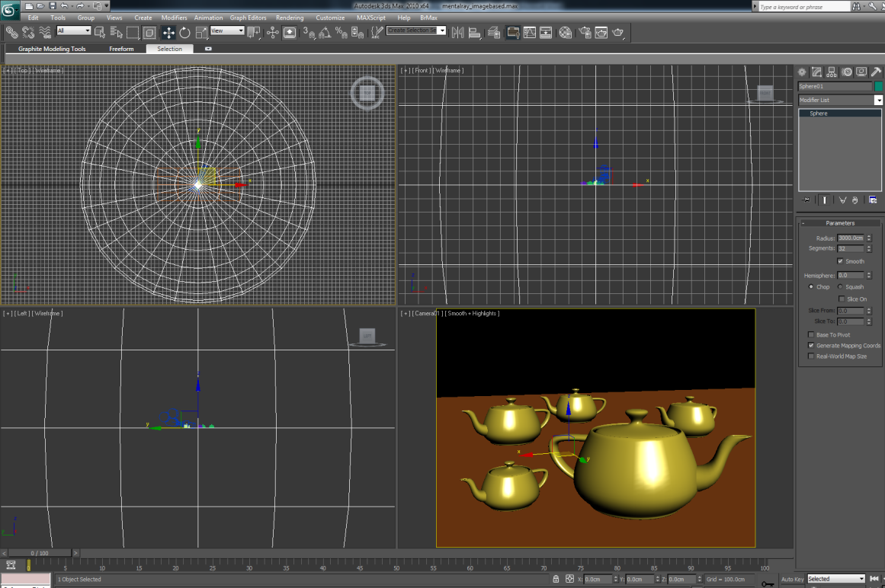Viewport: 885px width, 588px height.
Task: Open the reference coordinate system View dropdown
Action: pos(227,30)
